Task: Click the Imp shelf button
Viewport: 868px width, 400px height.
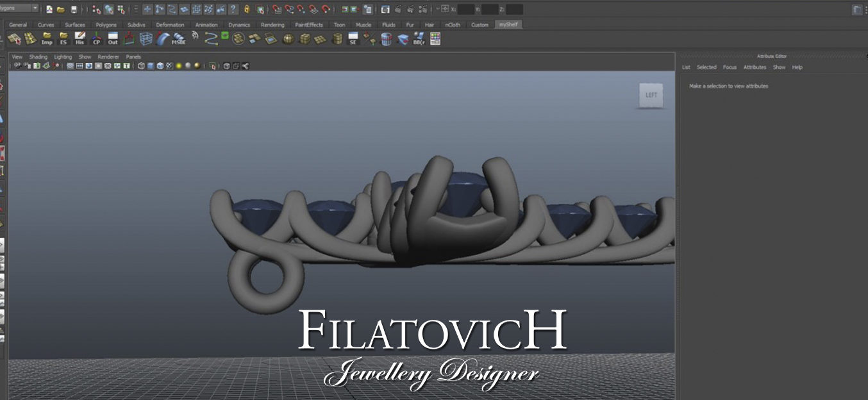Action: [47, 39]
